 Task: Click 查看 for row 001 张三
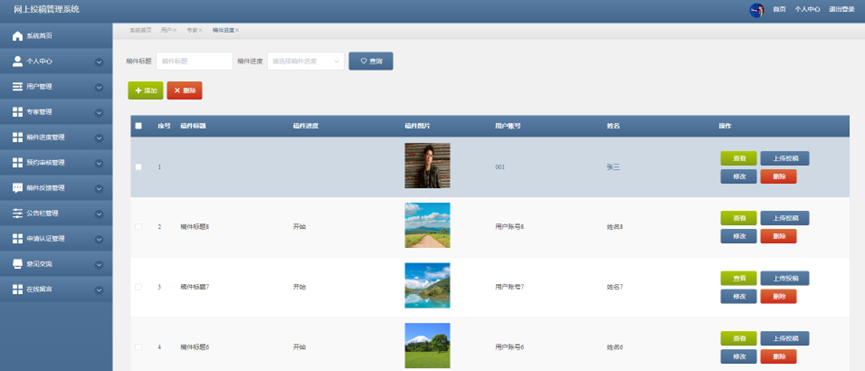pyautogui.click(x=739, y=158)
